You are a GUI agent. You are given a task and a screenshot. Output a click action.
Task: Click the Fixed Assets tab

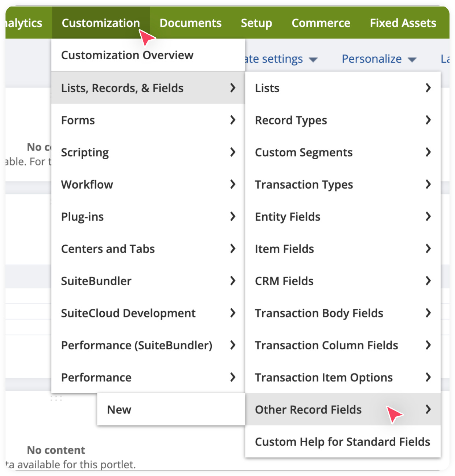click(x=403, y=23)
